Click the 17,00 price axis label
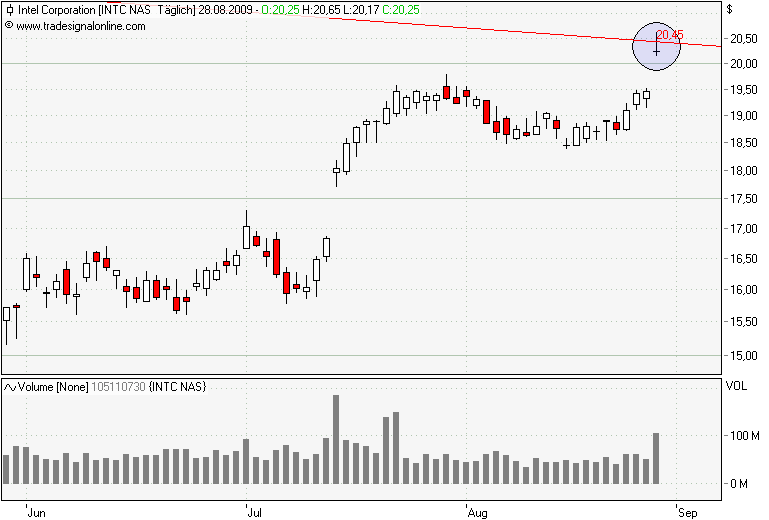Viewport: 769px width, 520px height. click(743, 229)
